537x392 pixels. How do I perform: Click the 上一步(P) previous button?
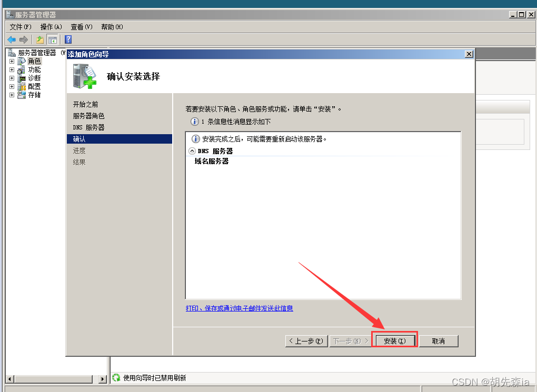click(x=306, y=341)
